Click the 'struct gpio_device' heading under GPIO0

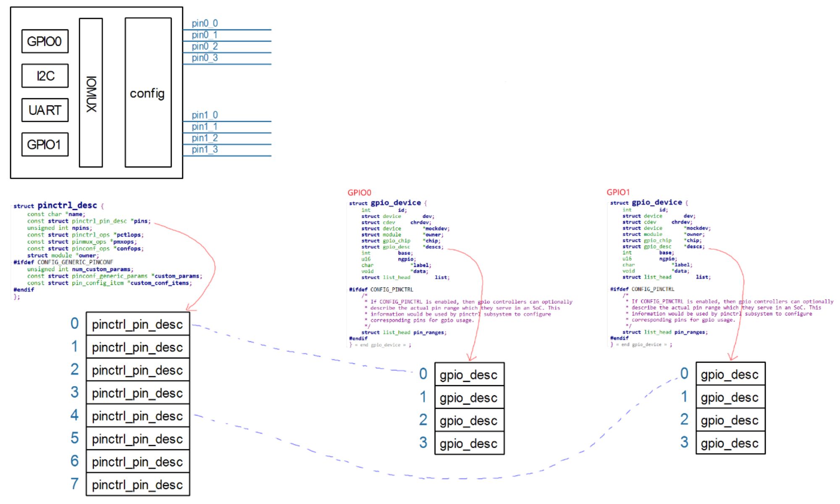(388, 203)
